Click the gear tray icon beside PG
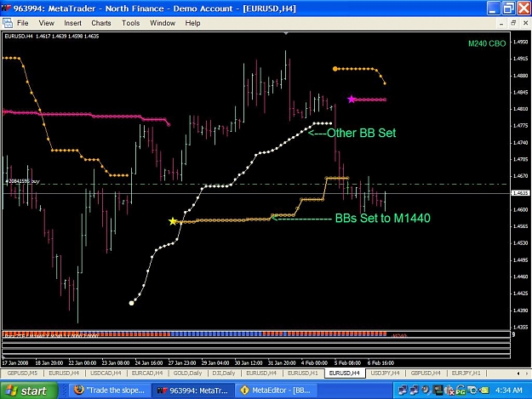The height and width of the screenshot is (399, 532). [472, 390]
